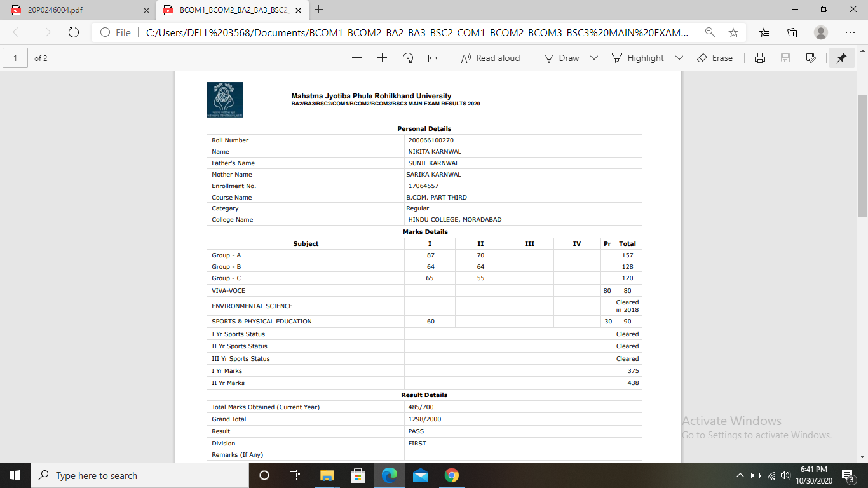
Task: Click the taskbar search box
Action: click(x=140, y=475)
